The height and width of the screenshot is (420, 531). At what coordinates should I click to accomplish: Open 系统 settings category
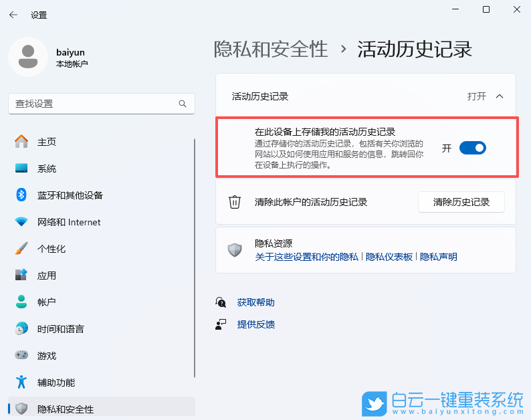(101, 169)
